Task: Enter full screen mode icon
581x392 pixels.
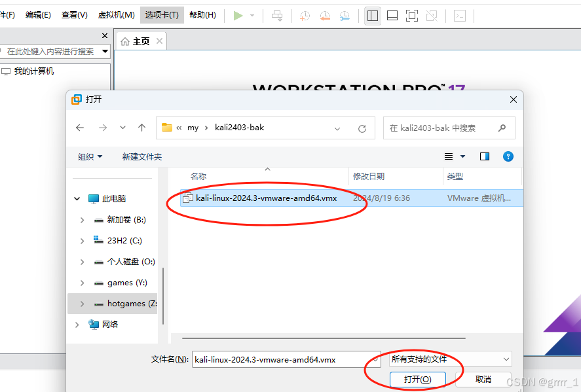Action: (412, 16)
